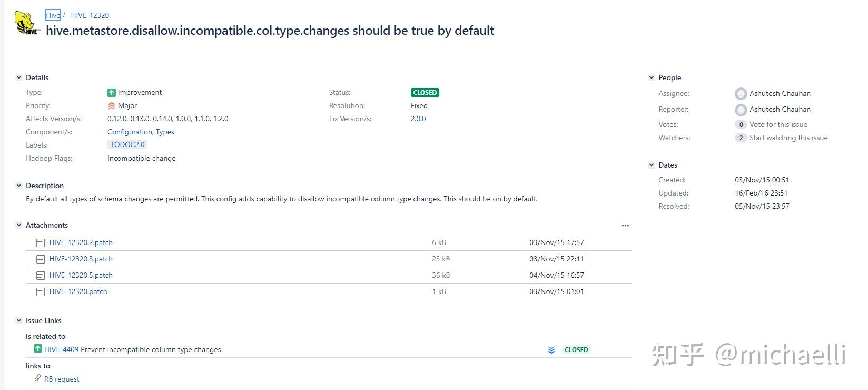
Task: Click the green Improvement type icon
Action: pyautogui.click(x=112, y=93)
